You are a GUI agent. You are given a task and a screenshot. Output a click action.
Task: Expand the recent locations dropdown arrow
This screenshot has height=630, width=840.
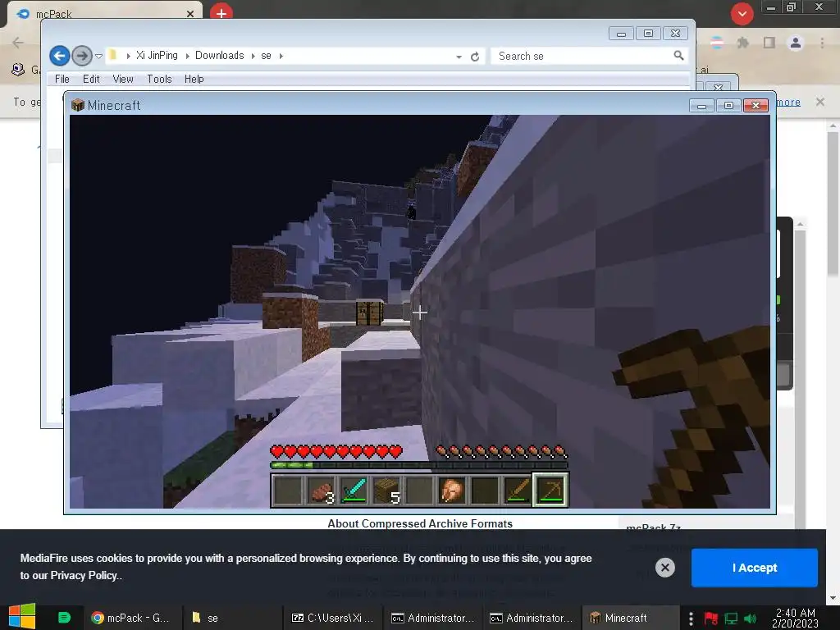[x=98, y=56]
